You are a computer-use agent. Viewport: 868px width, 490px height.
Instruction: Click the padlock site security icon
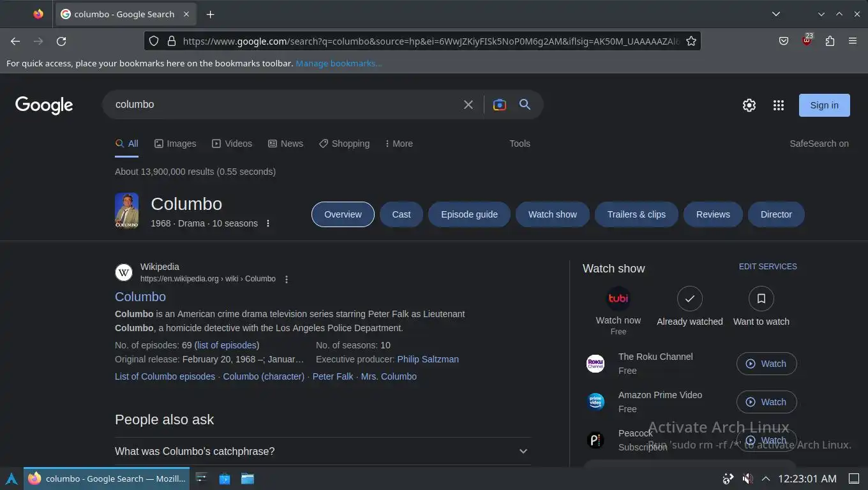171,41
